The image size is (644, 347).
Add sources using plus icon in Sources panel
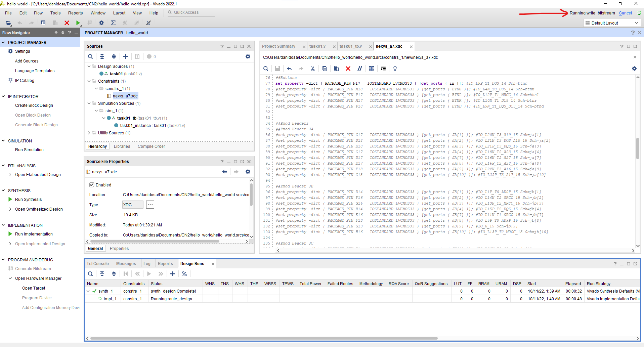(126, 56)
